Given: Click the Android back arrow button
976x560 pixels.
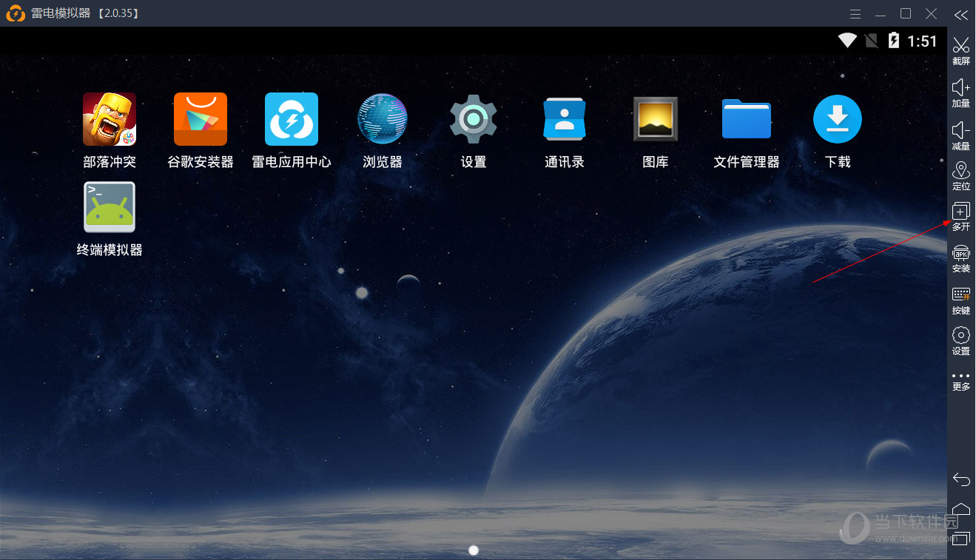Looking at the screenshot, I should pyautogui.click(x=961, y=479).
